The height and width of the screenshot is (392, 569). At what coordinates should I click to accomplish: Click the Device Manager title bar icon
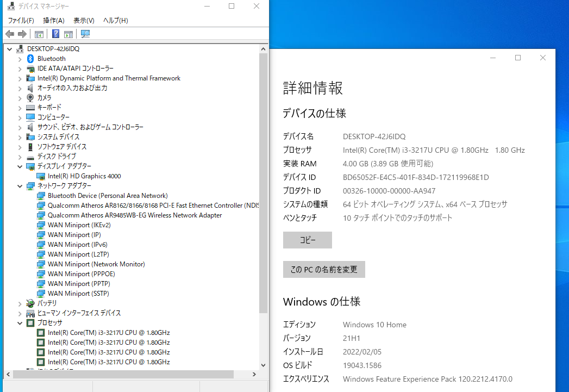(x=11, y=6)
